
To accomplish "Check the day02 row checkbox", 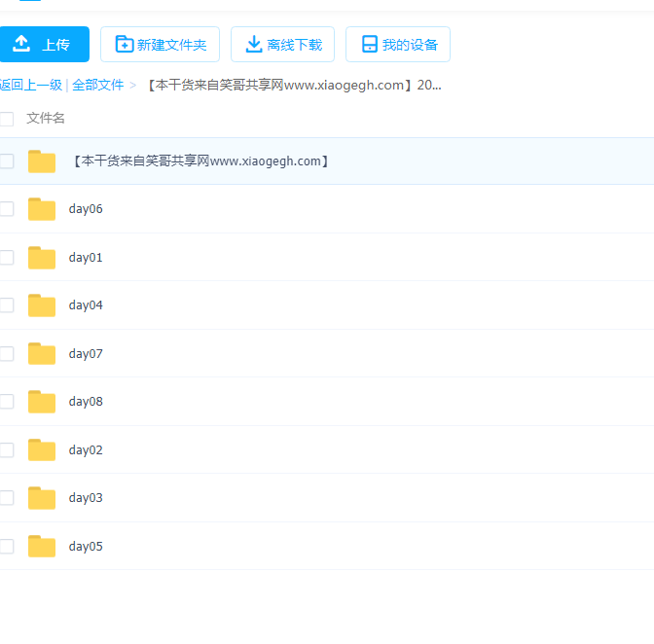I will click(6, 450).
